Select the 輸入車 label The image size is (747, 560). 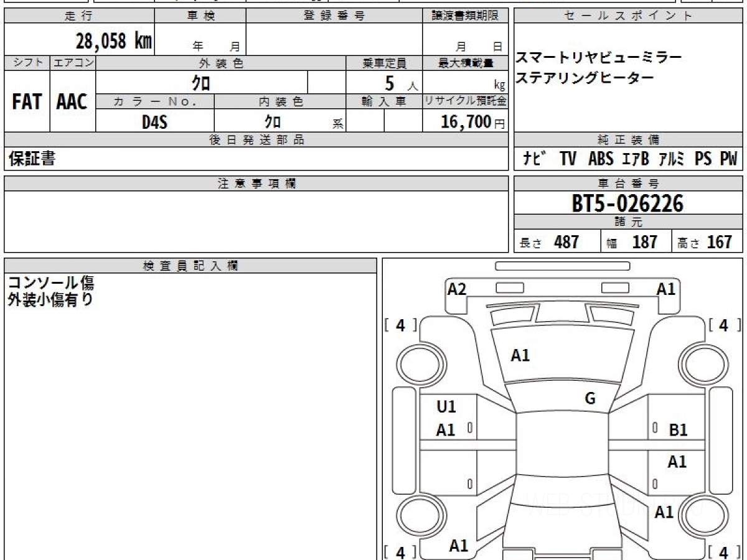(384, 101)
